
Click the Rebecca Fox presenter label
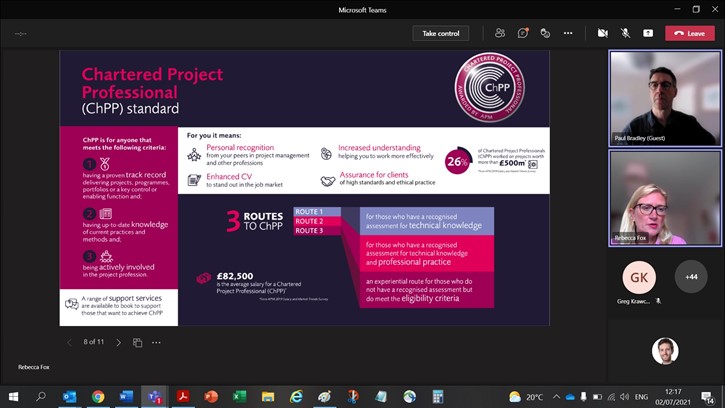[x=34, y=367]
